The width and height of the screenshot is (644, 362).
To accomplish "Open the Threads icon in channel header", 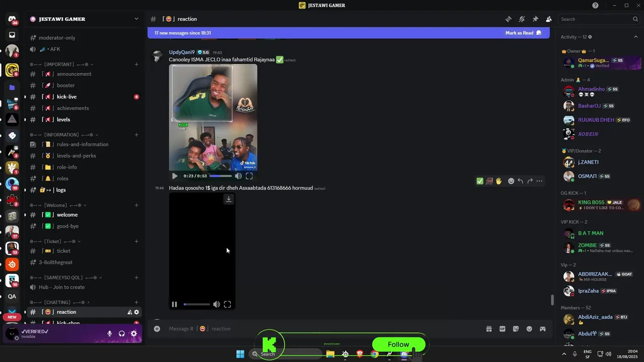I will [509, 19].
